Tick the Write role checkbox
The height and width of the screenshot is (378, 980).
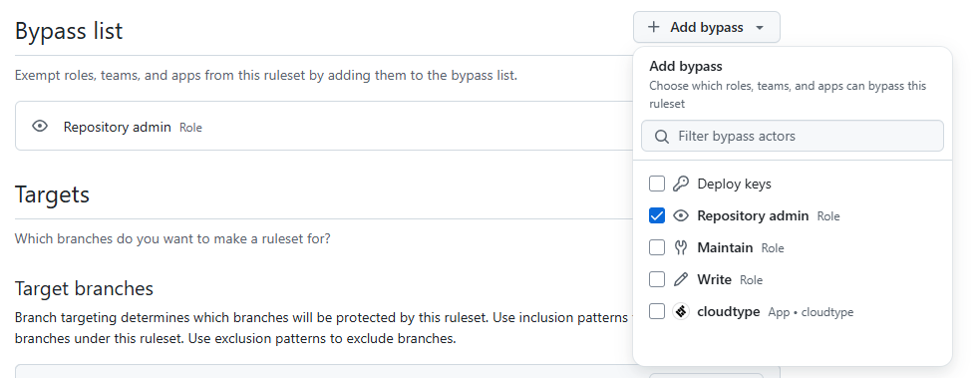point(657,279)
